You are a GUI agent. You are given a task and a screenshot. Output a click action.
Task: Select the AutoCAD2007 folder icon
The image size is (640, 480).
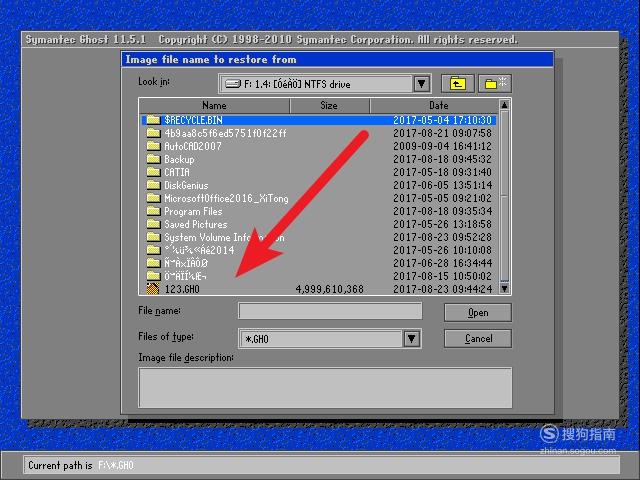pos(153,146)
